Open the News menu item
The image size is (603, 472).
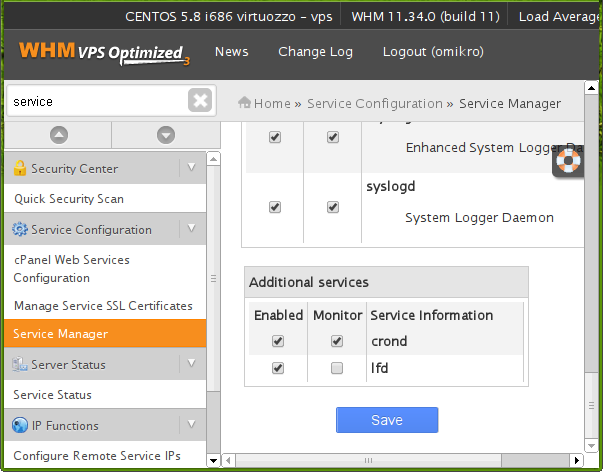[x=232, y=52]
